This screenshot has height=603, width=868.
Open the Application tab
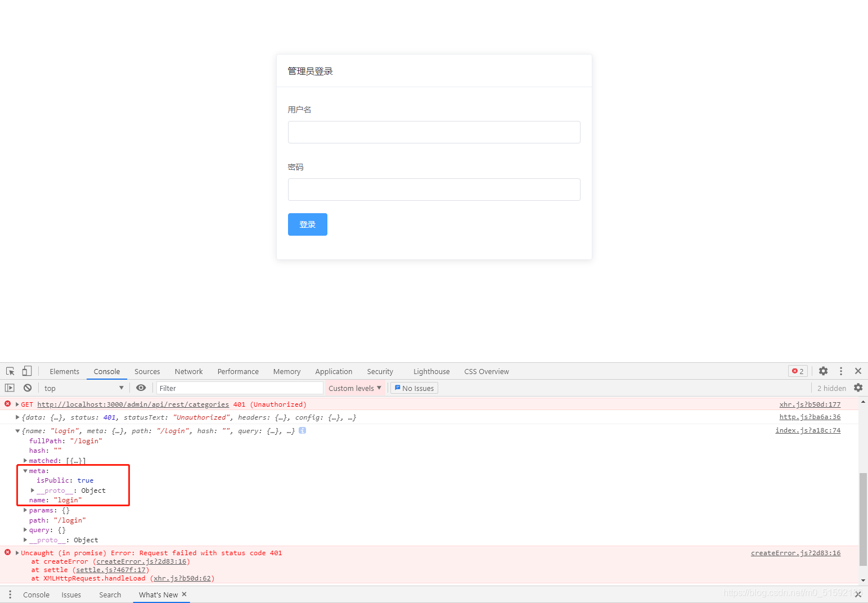coord(334,371)
